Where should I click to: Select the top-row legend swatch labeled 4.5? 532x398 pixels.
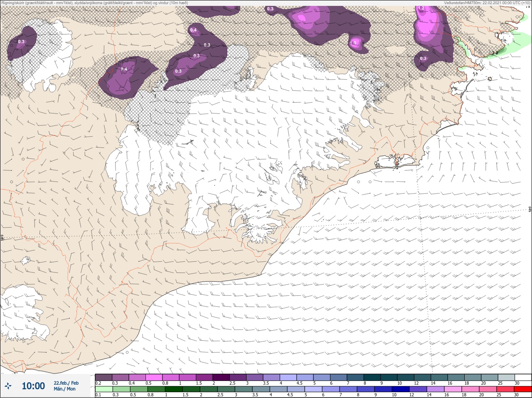coord(305,377)
